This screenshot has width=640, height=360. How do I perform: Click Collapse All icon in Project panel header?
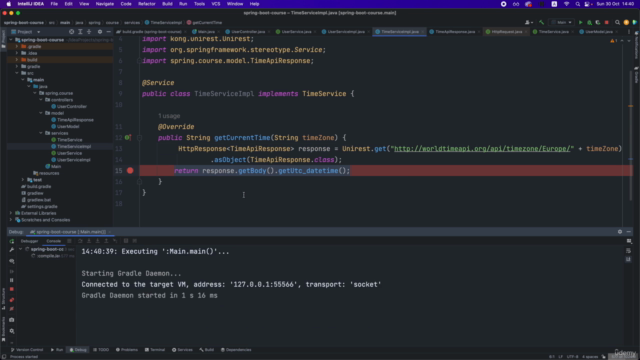pos(89,31)
